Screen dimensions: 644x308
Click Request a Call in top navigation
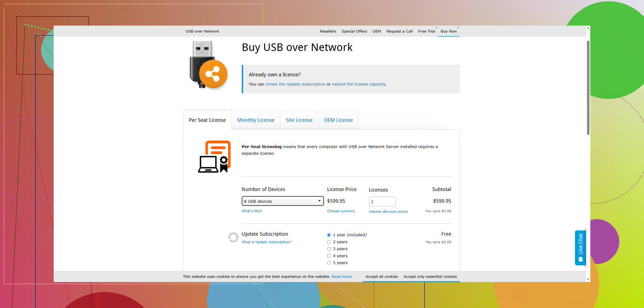(399, 31)
